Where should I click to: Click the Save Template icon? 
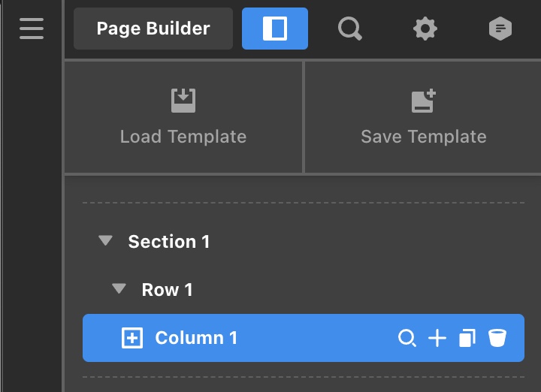tap(424, 101)
